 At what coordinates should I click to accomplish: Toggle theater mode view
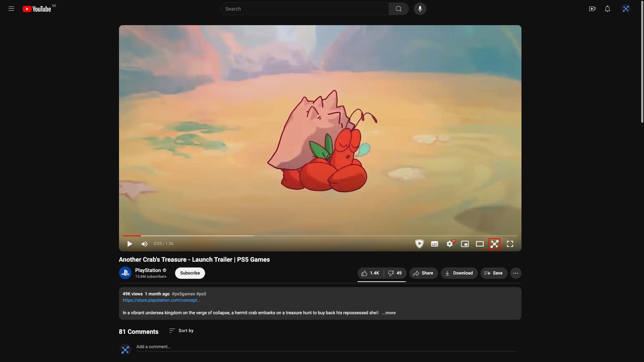point(480,244)
